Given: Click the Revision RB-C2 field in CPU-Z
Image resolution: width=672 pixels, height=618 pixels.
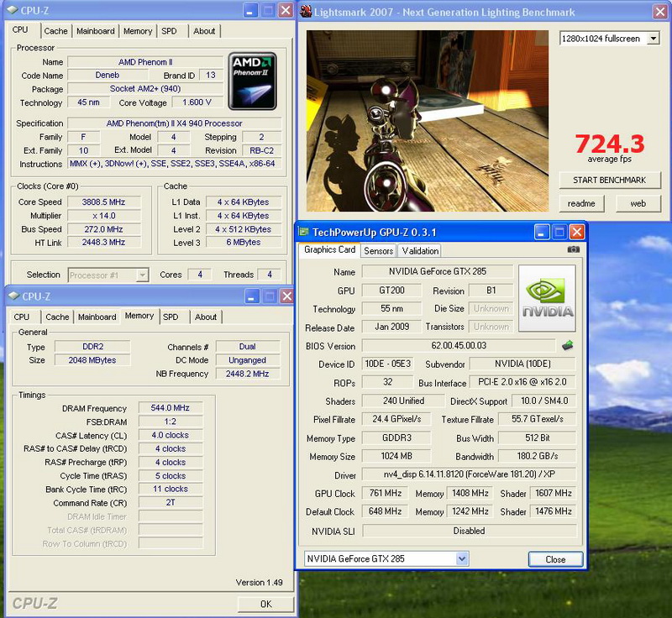Looking at the screenshot, I should point(261,151).
